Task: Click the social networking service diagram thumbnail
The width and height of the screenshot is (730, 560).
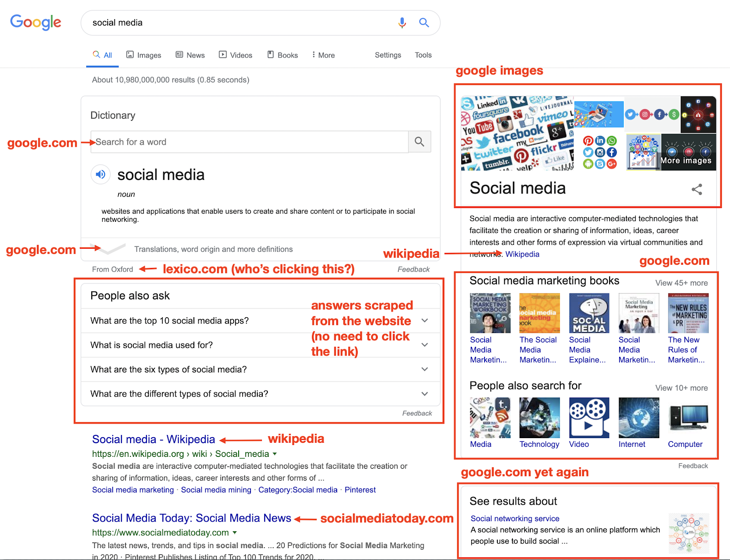Action: [x=689, y=533]
